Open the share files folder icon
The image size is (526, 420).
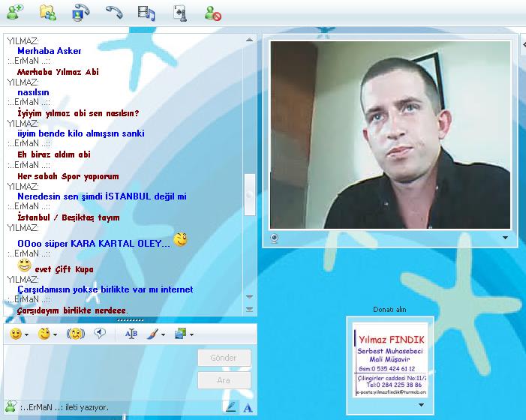(x=48, y=12)
